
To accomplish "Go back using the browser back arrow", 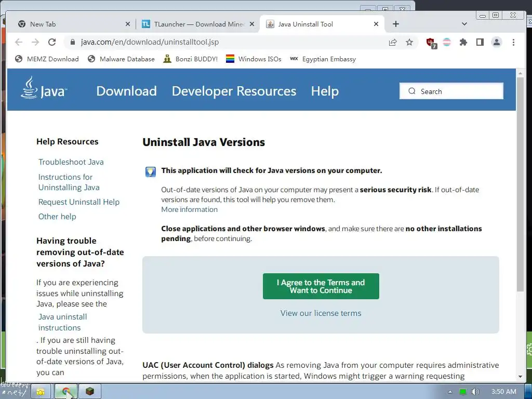I will (x=19, y=42).
